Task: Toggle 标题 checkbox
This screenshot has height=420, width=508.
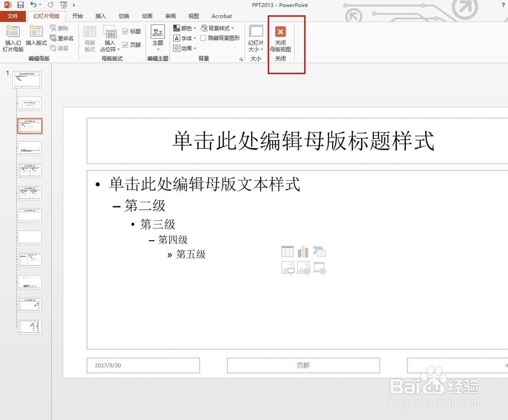Action: point(125,31)
